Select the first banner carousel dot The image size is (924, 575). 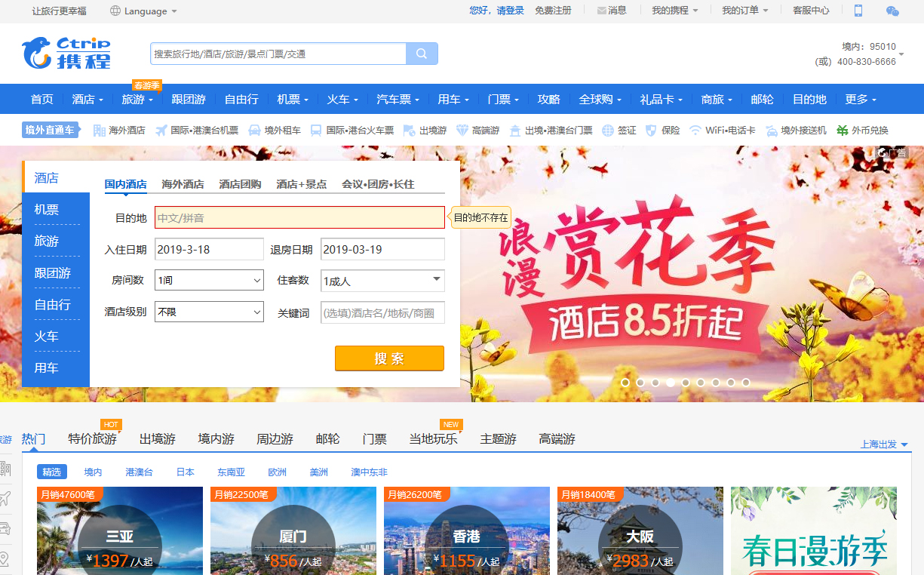[x=625, y=383]
